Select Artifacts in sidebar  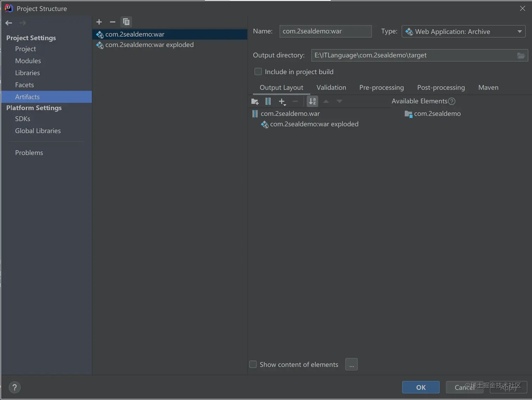pos(46,97)
